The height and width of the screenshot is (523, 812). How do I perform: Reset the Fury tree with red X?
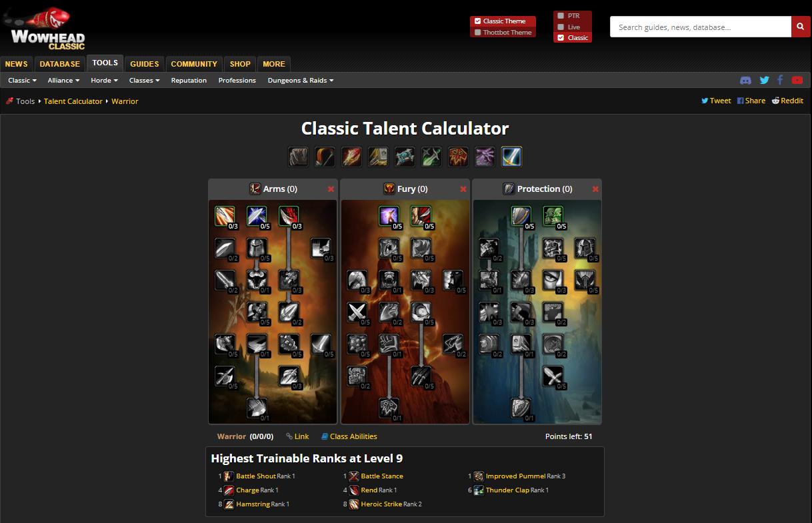coord(463,189)
